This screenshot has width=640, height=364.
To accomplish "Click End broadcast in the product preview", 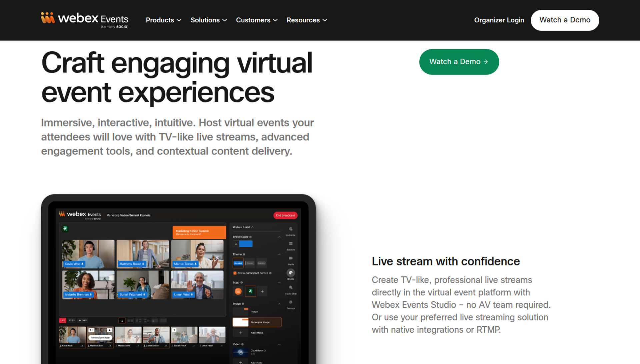I will [285, 215].
